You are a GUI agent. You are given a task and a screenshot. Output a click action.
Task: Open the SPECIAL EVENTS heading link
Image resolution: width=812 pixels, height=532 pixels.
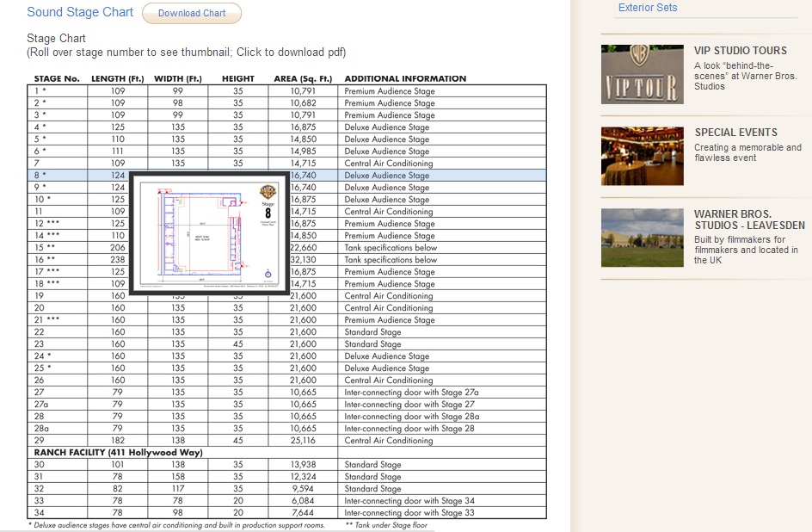[x=735, y=133]
